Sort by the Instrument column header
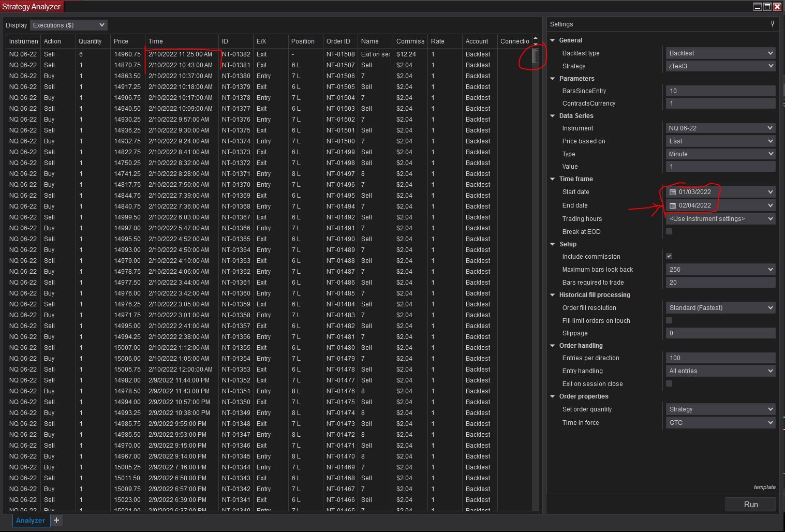The height and width of the screenshot is (532, 785). coord(23,41)
